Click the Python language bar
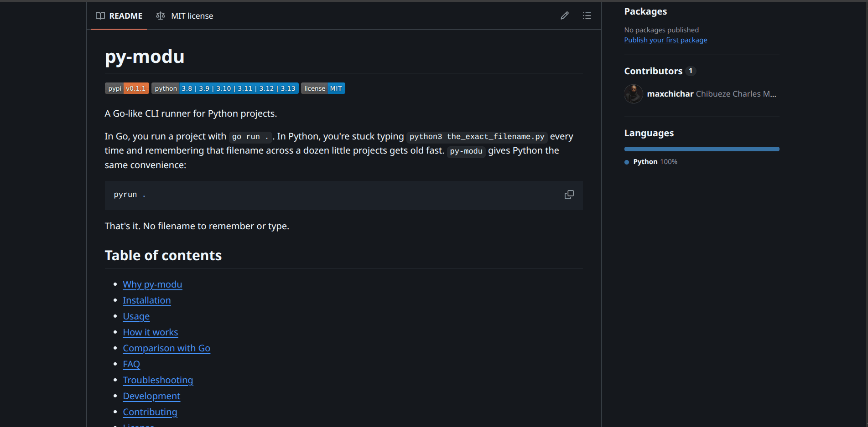This screenshot has width=868, height=427. (702, 149)
